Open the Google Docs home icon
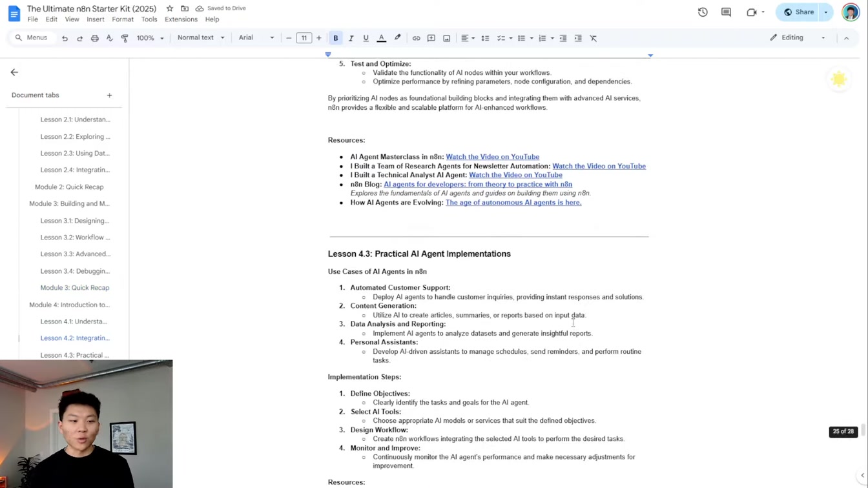The image size is (868, 488). click(x=14, y=14)
